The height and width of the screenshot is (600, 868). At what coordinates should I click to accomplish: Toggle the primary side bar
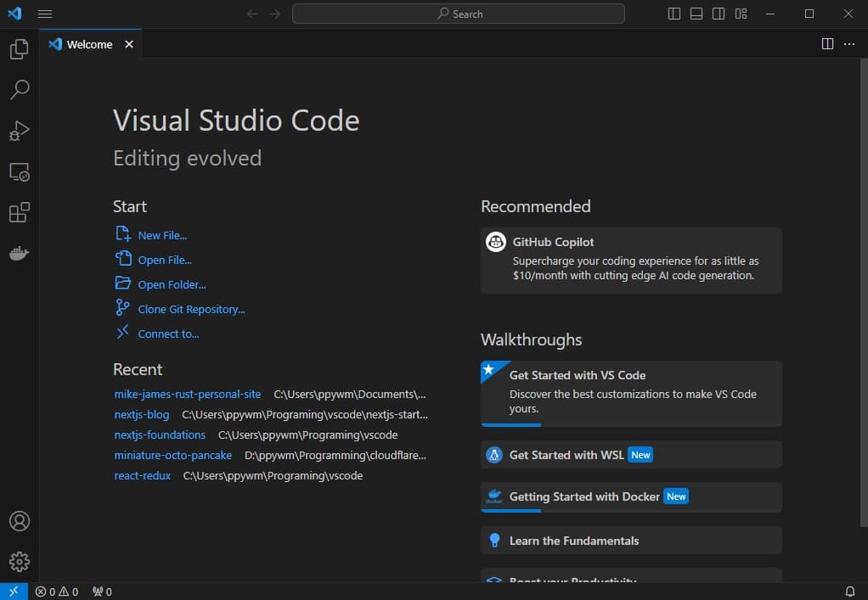pos(674,14)
